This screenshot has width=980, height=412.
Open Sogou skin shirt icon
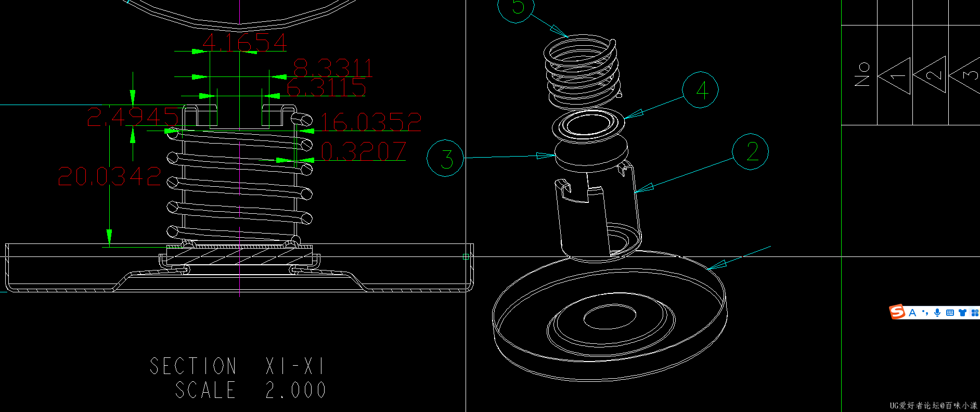pyautogui.click(x=962, y=313)
